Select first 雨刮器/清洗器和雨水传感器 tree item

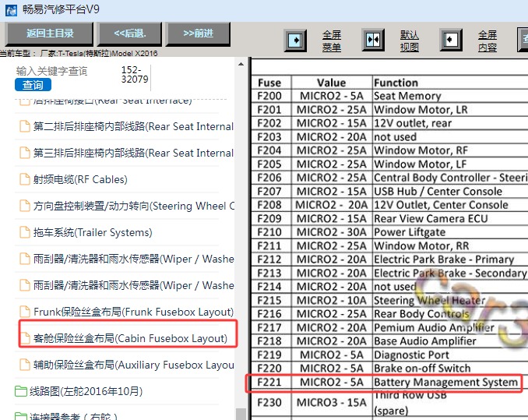tap(133, 259)
